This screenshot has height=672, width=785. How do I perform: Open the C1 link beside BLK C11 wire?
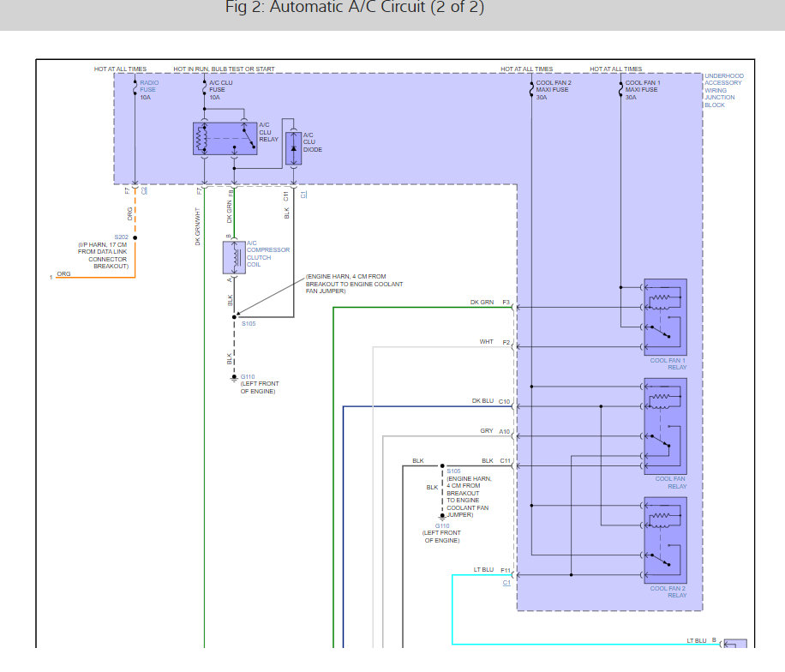[x=303, y=195]
